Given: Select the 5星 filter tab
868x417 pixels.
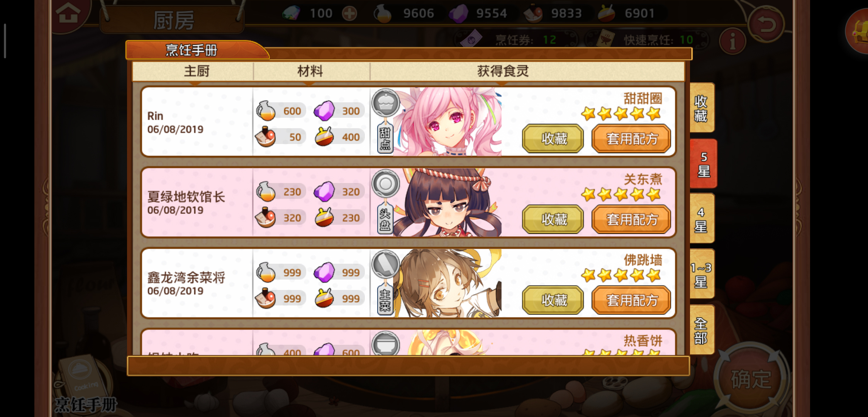Looking at the screenshot, I should pyautogui.click(x=703, y=164).
